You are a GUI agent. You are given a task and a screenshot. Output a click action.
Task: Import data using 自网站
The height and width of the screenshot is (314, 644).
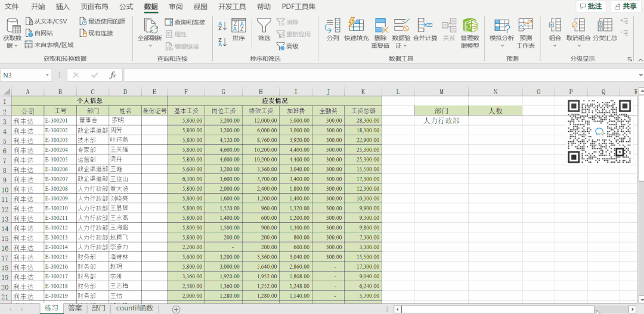coord(39,33)
